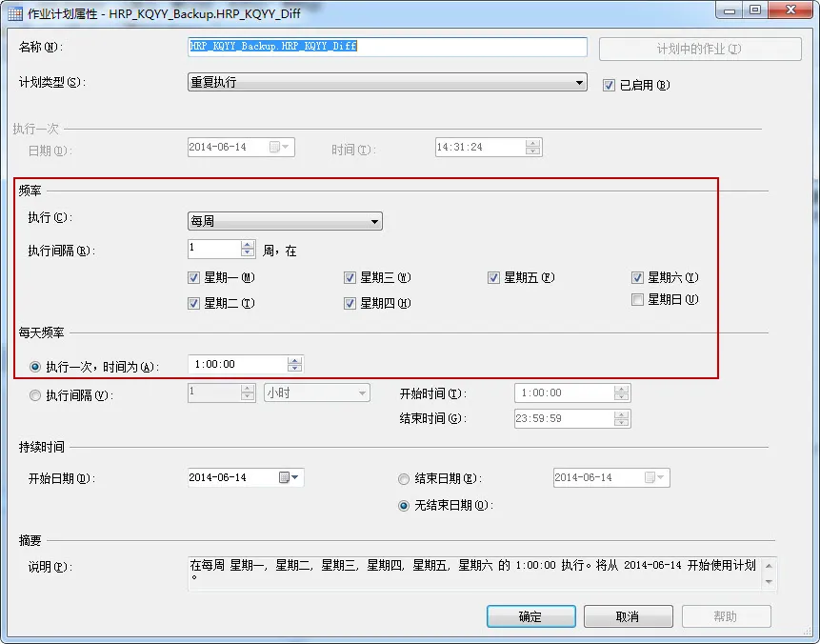Uncheck the 星期三 Wednesday checkbox
The width and height of the screenshot is (820, 644).
point(350,278)
